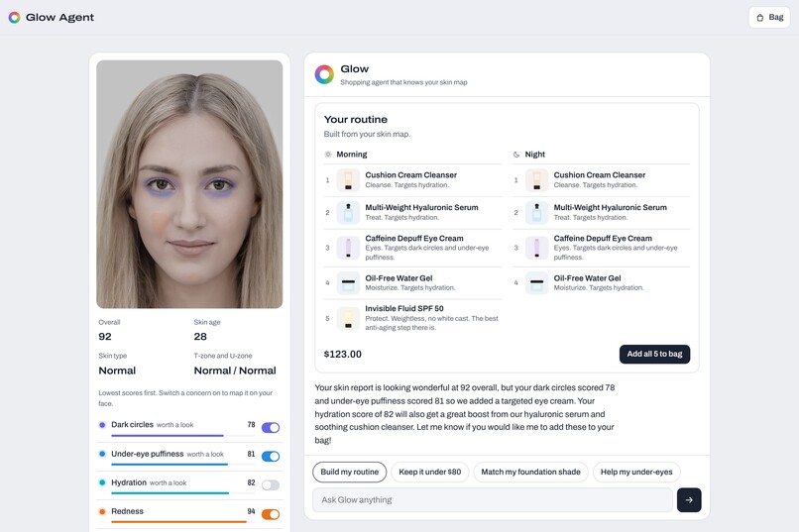Click the purple Dark circles color dot
This screenshot has width=799, height=532.
[x=102, y=425]
